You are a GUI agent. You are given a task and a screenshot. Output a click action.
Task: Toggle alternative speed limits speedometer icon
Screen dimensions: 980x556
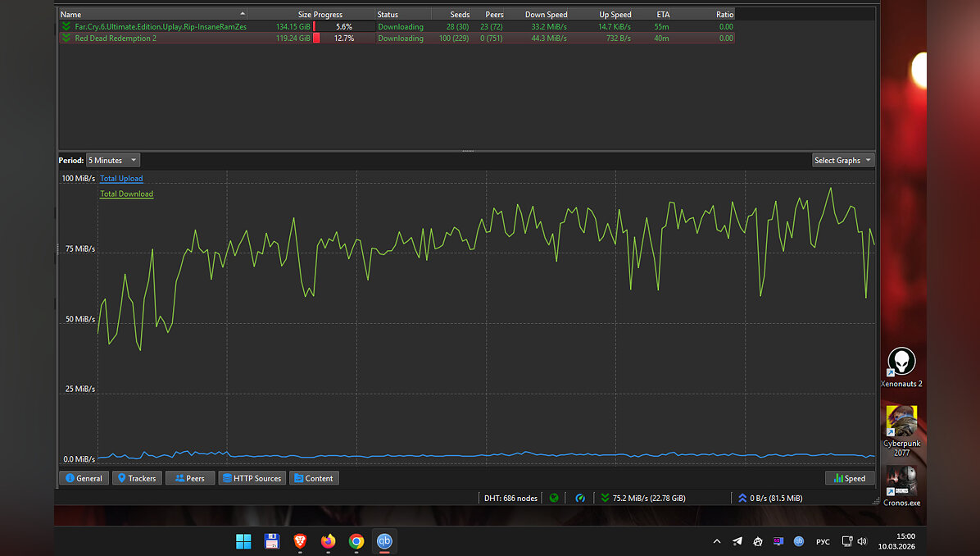pyautogui.click(x=580, y=498)
